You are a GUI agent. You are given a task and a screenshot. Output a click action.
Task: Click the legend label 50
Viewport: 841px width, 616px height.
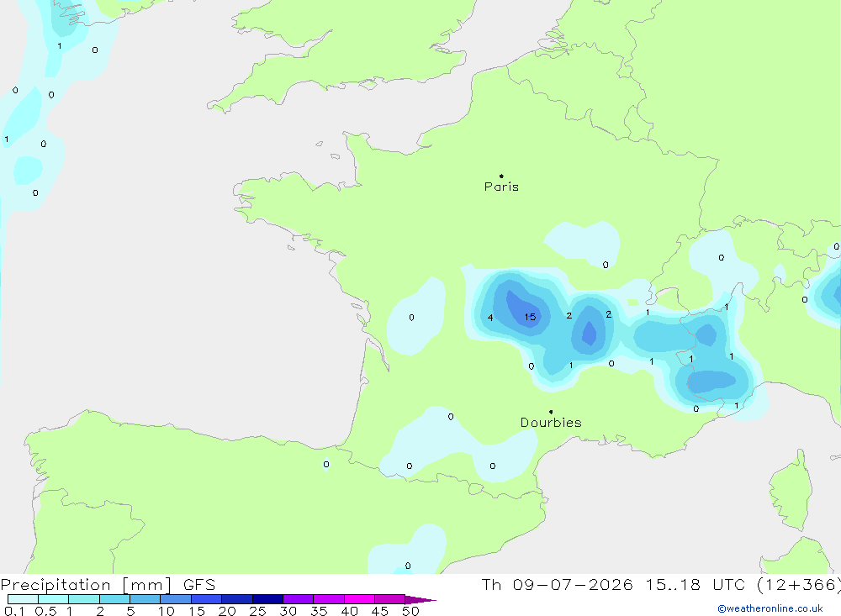(x=410, y=611)
